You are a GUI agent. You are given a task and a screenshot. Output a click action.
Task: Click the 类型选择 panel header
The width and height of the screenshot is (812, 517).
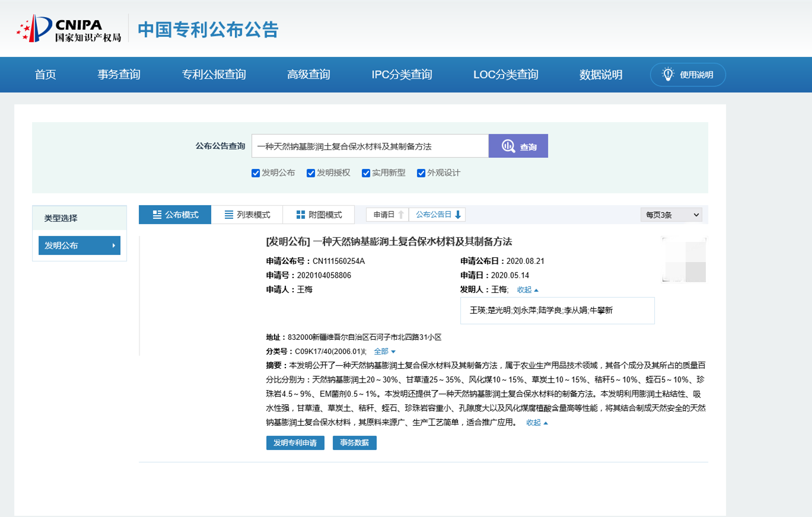(x=79, y=218)
